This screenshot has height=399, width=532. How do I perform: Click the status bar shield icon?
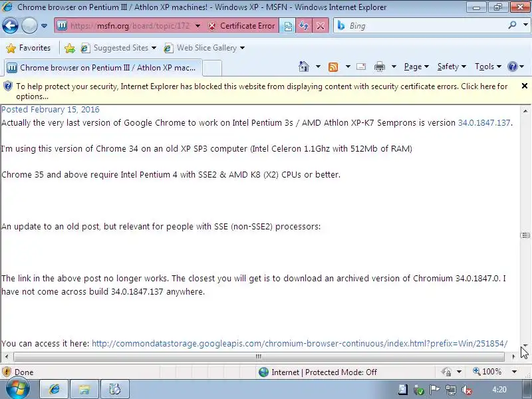tap(7, 372)
